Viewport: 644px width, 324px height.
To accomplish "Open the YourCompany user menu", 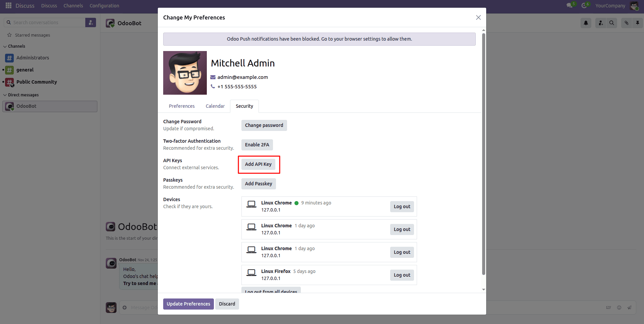I will click(x=610, y=5).
